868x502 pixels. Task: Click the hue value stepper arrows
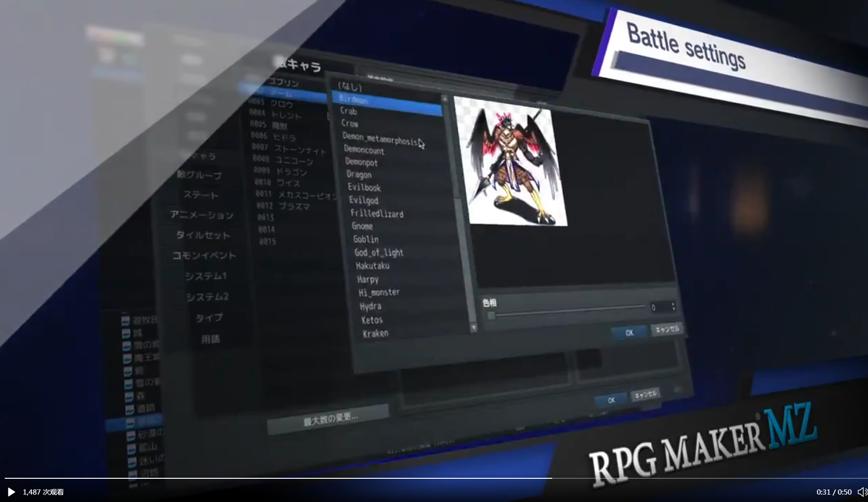(673, 306)
